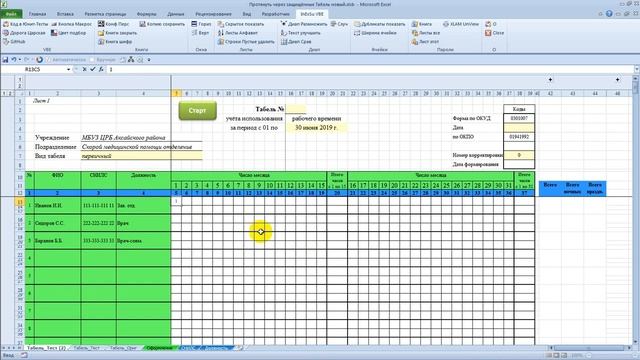Viewport: 640px width, 360px height.
Task: Click the Копию сохранить icon
Action: 142,24
